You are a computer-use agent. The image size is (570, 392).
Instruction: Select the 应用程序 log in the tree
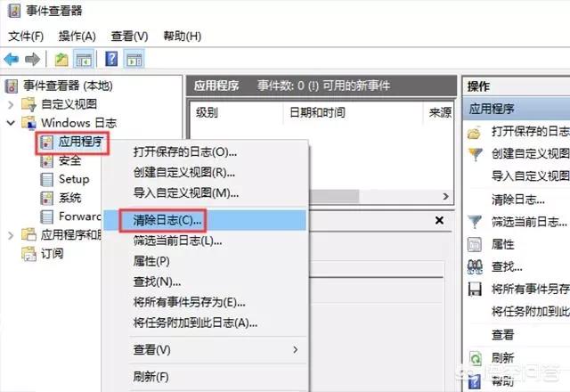(81, 142)
